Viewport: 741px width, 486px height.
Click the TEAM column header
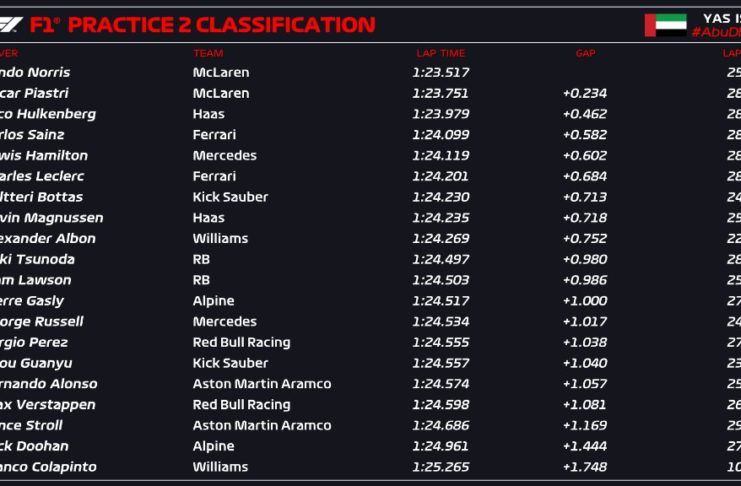click(x=208, y=53)
